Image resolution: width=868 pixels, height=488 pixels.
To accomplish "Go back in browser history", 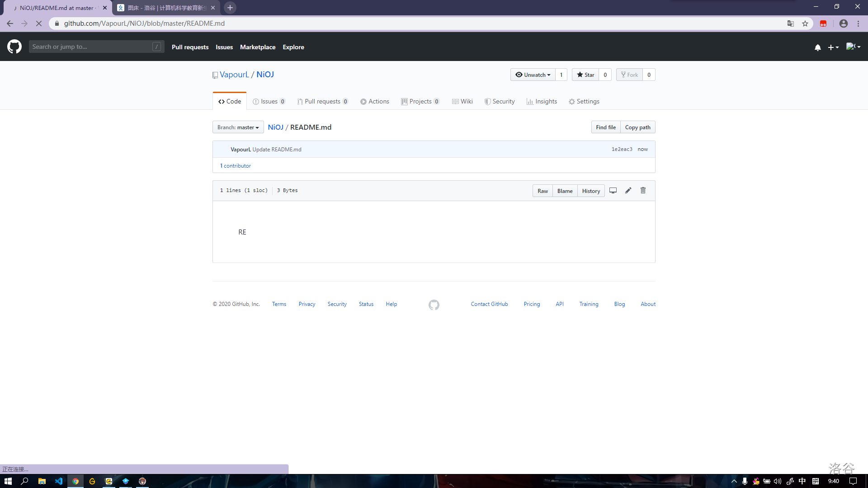I will pos(10,23).
